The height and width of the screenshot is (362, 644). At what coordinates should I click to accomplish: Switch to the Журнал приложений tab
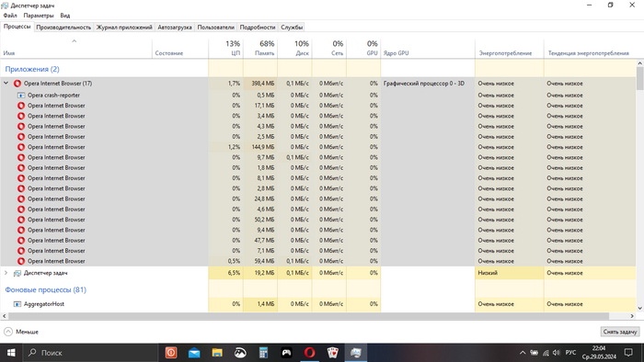coord(124,27)
